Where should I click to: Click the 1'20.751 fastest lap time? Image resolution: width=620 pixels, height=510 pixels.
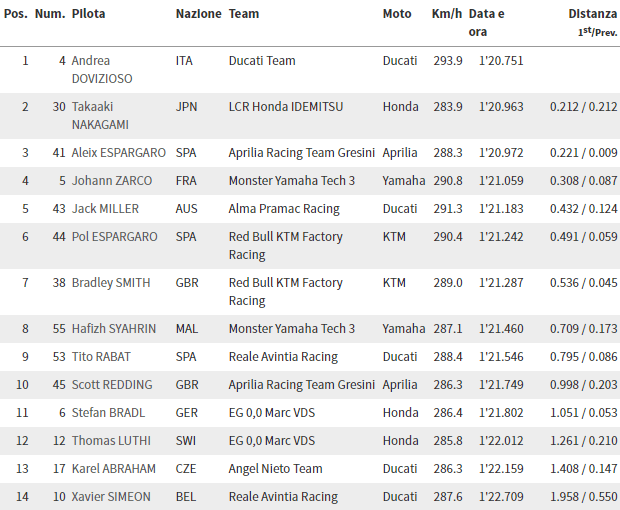click(501, 61)
